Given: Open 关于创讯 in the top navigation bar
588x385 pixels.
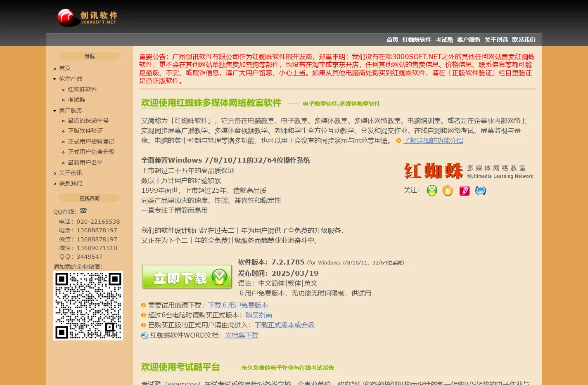Looking at the screenshot, I should [x=496, y=40].
